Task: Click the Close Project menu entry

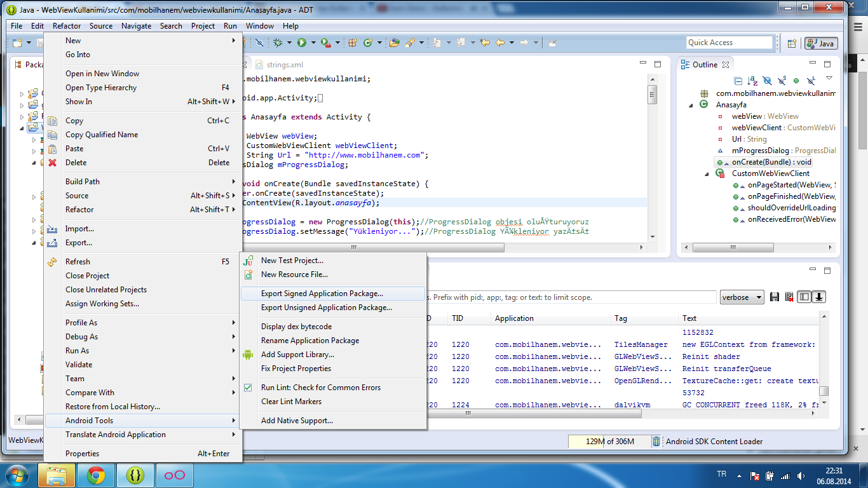Action: [143, 276]
